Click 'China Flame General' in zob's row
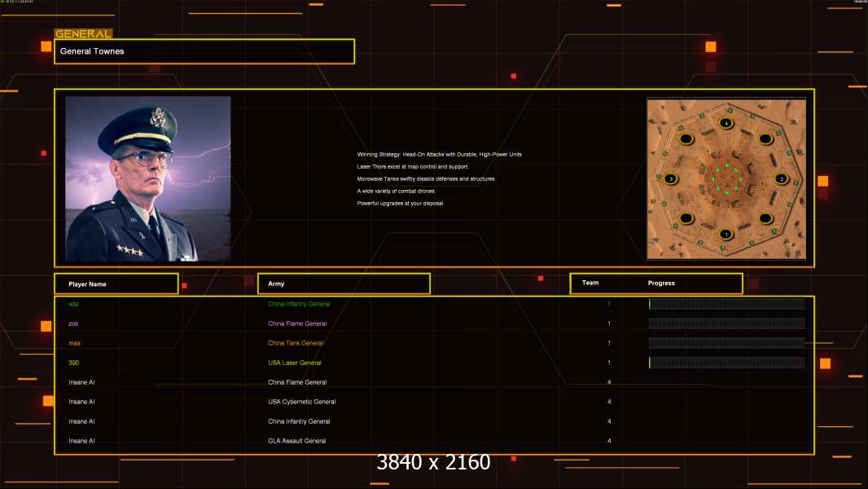The image size is (868, 489). pyautogui.click(x=297, y=324)
